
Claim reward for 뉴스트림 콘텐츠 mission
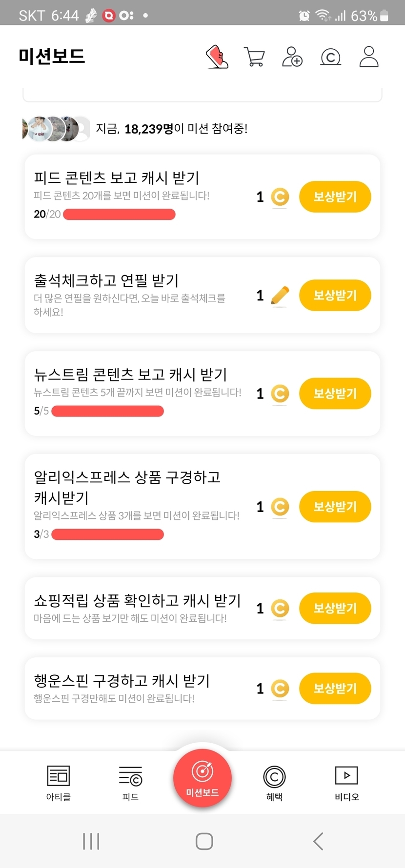point(335,394)
